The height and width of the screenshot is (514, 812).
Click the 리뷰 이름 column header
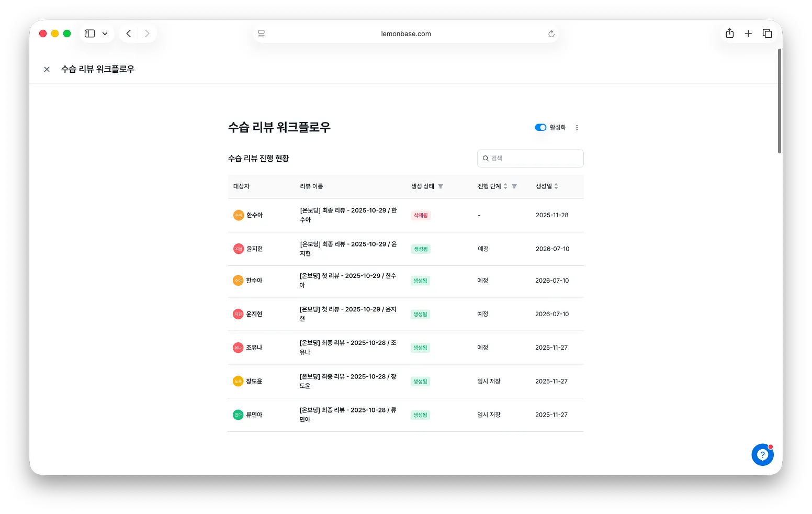[311, 186]
